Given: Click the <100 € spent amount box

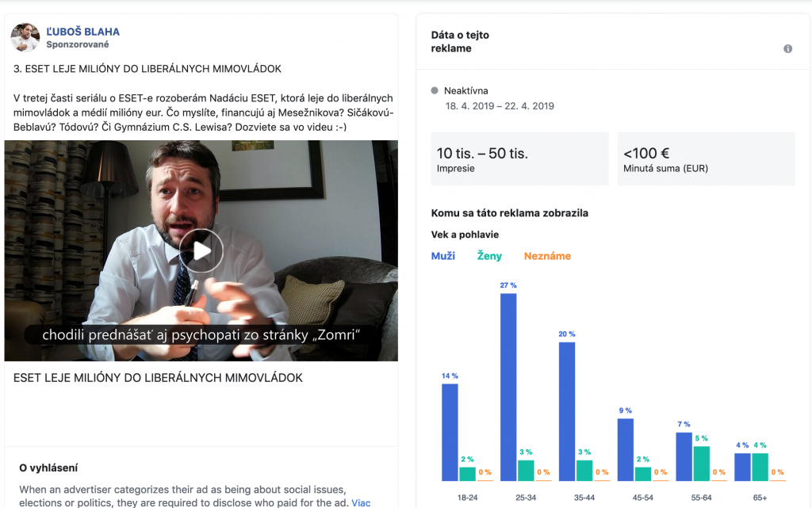Looking at the screenshot, I should 706,159.
